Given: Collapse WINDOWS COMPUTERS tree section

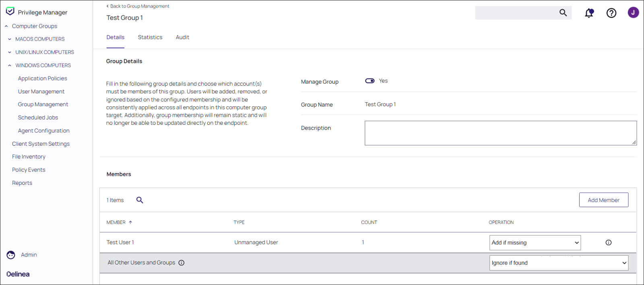Looking at the screenshot, I should point(10,65).
